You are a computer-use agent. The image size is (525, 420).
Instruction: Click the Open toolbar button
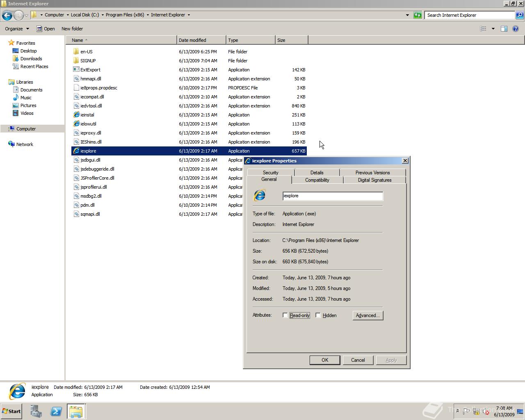pyautogui.click(x=46, y=29)
